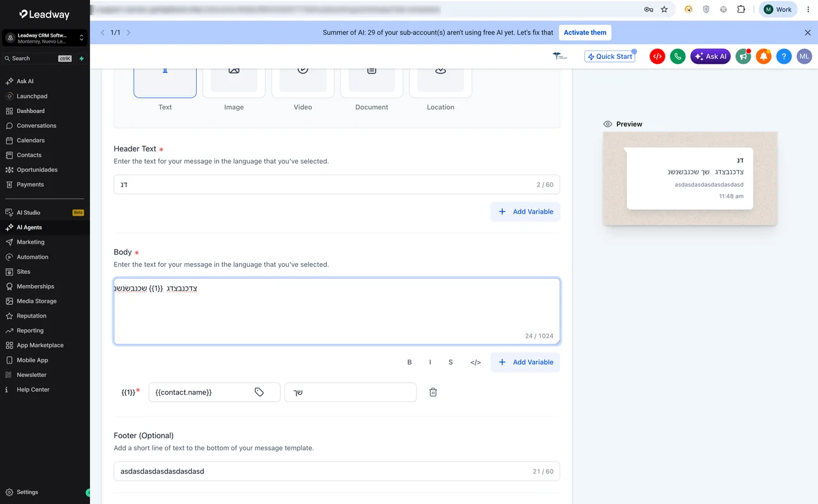
Task: Click the {{contact.name}} variable field
Action: 214,392
